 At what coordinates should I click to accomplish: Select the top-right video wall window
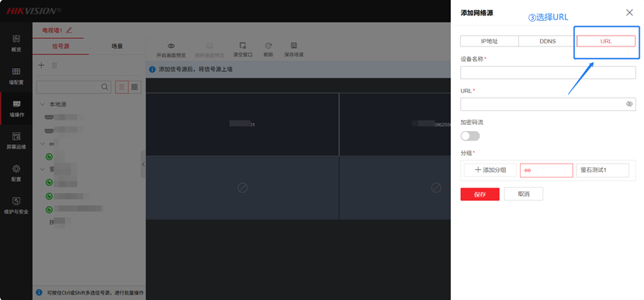click(x=395, y=124)
